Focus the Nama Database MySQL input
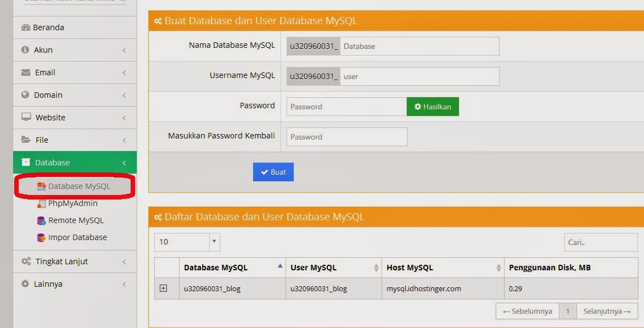The height and width of the screenshot is (328, 644). click(x=419, y=46)
